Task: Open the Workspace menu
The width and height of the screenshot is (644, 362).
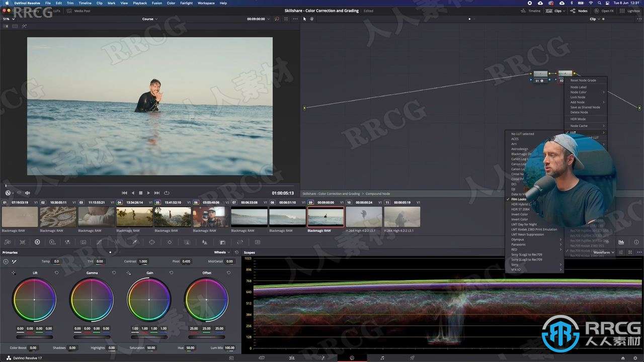Action: [206, 3]
